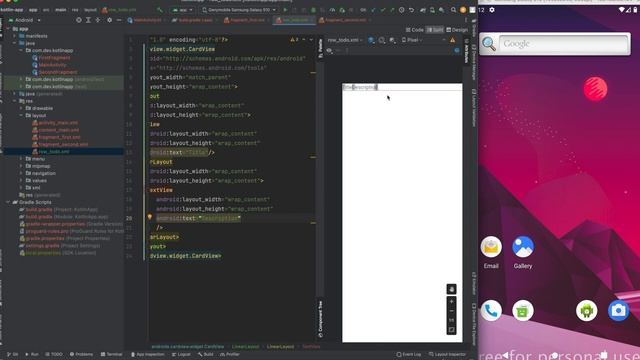Open the Genymobile Samsung Galaxy device dropdown
The image size is (640, 360).
click(239, 10)
